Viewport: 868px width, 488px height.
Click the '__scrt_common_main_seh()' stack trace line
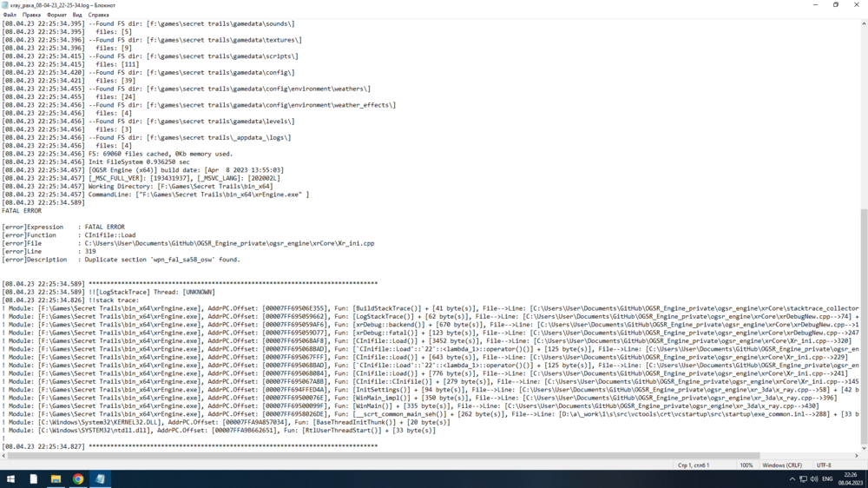(x=431, y=414)
